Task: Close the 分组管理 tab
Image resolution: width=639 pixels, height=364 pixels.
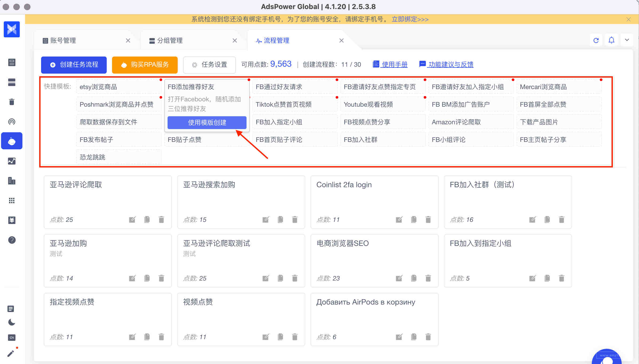Action: pyautogui.click(x=235, y=41)
